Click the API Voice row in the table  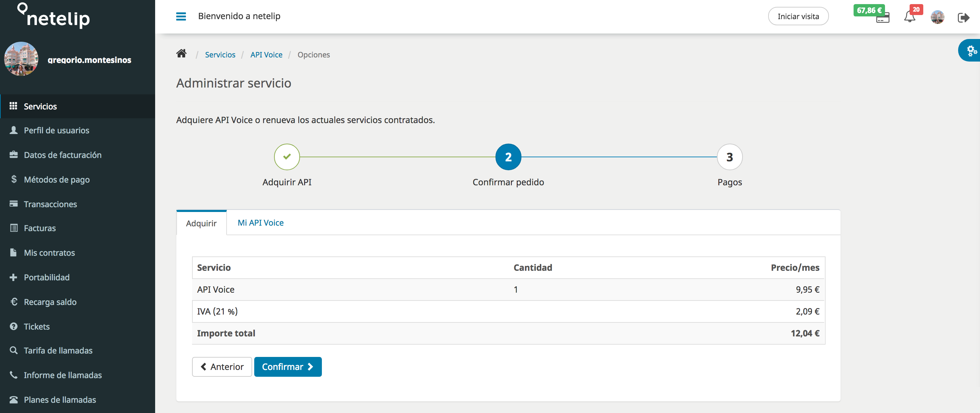coord(508,289)
